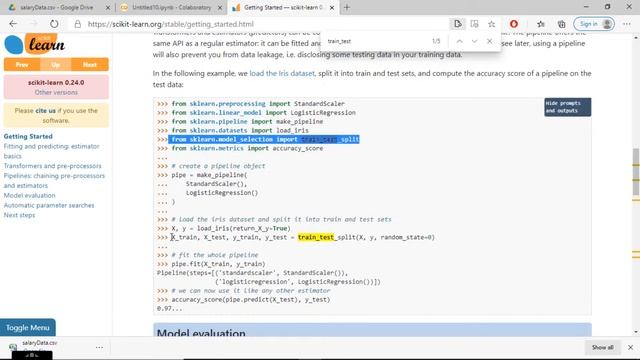Screen dimensions: 640x360
Task: Jump to the next find result
Action: (x=474, y=41)
